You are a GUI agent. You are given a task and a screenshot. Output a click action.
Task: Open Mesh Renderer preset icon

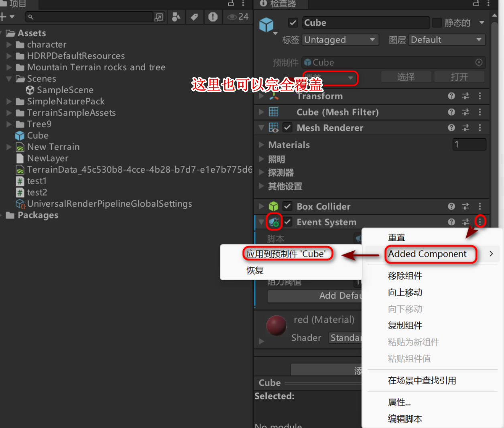pos(465,128)
